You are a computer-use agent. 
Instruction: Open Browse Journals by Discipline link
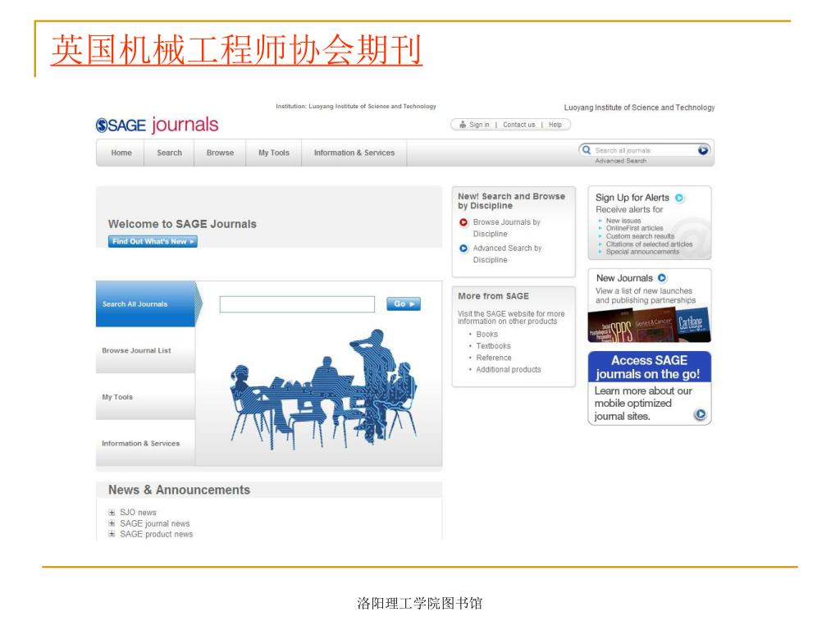point(506,228)
